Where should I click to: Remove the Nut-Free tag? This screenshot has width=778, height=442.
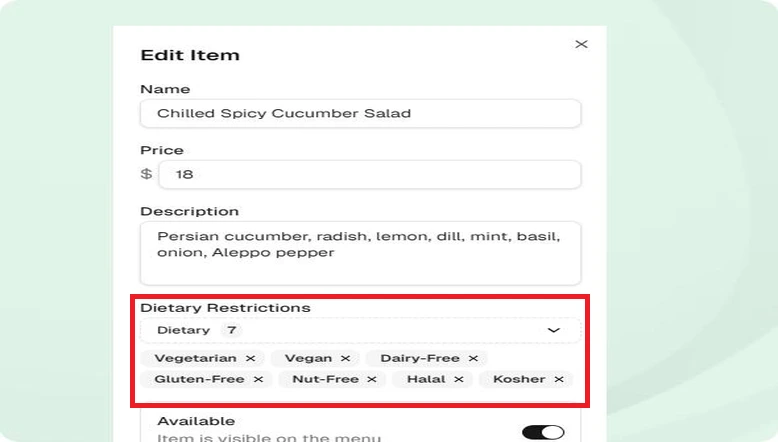(x=372, y=379)
